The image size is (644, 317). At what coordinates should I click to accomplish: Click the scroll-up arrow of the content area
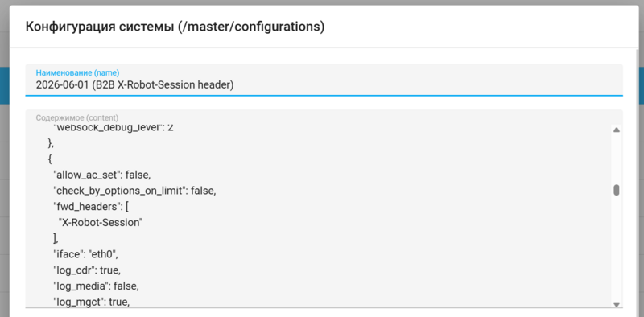[616, 130]
